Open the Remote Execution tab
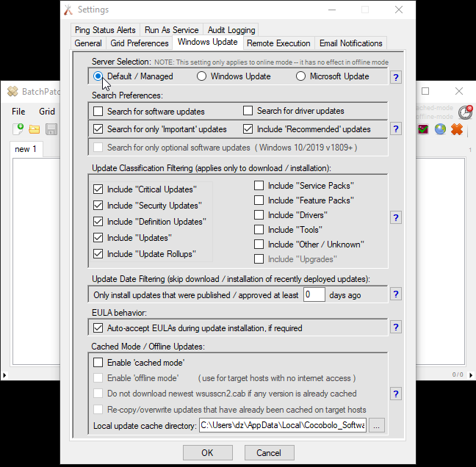The width and height of the screenshot is (476, 467). 278,43
